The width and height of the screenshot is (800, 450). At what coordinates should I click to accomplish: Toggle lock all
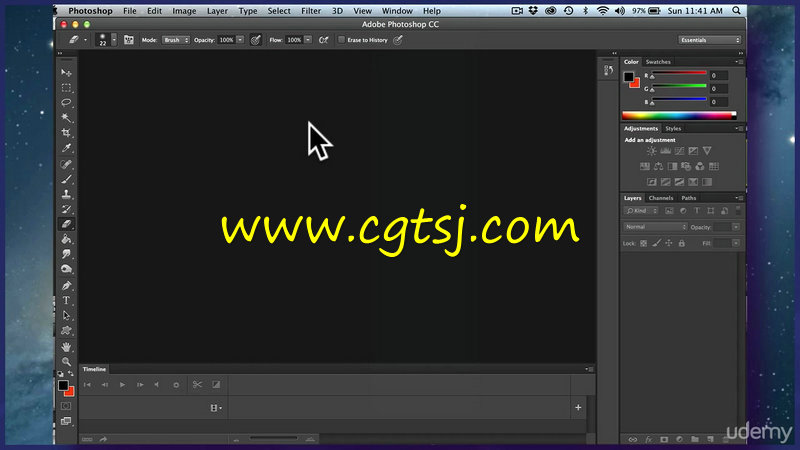pos(682,243)
